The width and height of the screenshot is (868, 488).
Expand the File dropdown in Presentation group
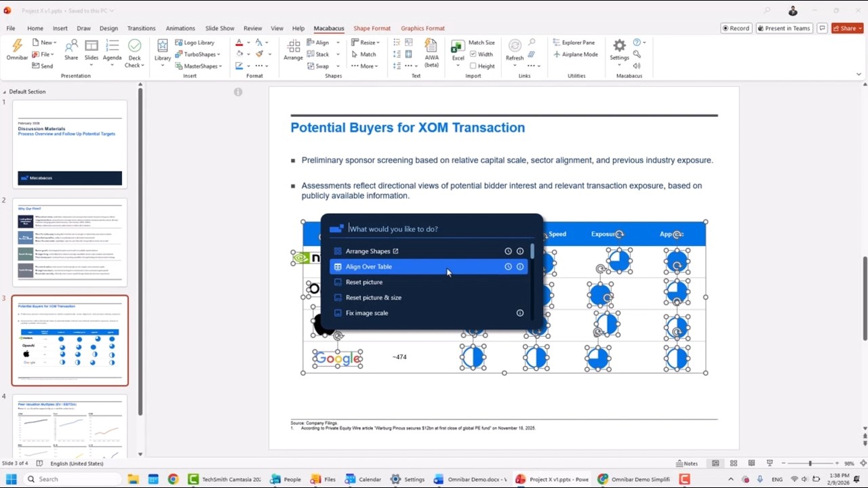pyautogui.click(x=43, y=54)
